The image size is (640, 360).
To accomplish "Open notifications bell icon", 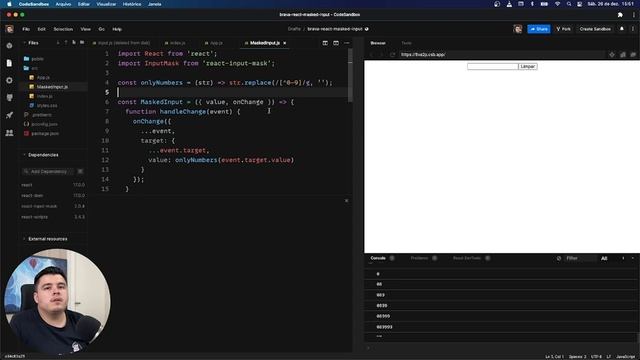I will [x=622, y=29].
